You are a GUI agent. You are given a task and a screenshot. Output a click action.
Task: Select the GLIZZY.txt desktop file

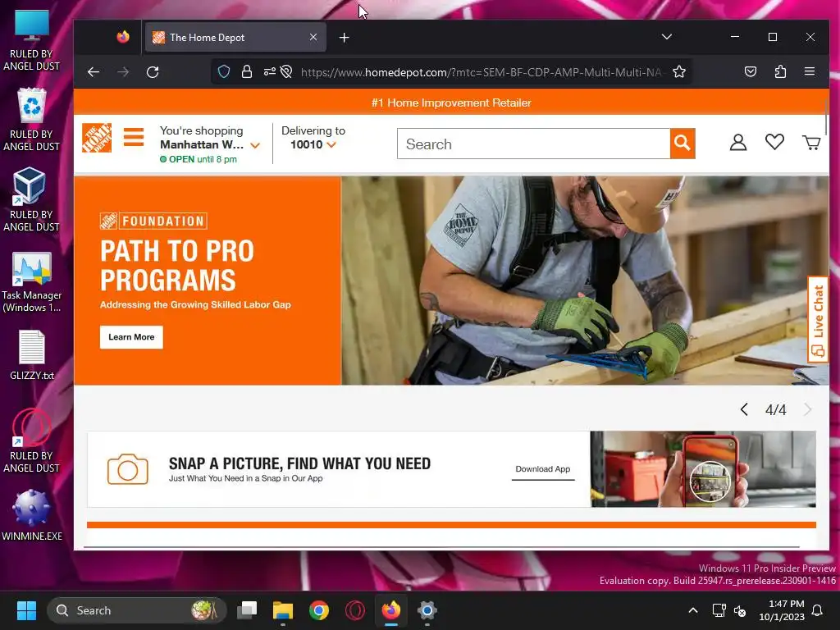(32, 354)
